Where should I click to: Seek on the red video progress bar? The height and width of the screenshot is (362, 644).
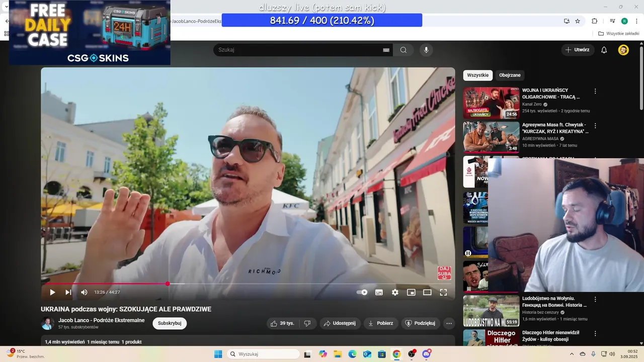248,284
